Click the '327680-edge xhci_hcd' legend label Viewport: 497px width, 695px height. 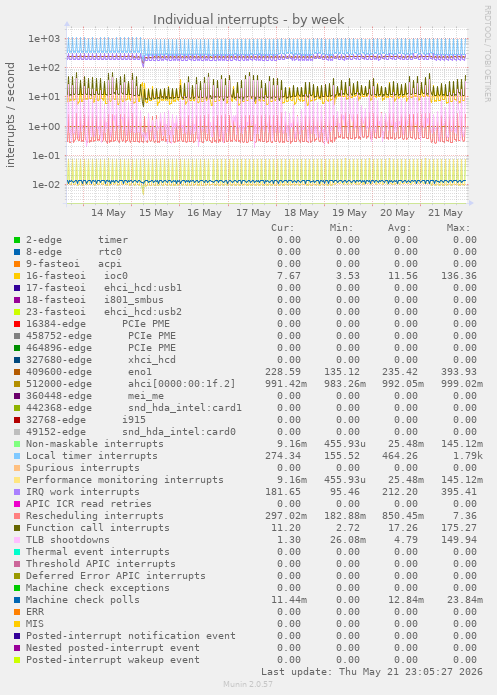point(101,360)
